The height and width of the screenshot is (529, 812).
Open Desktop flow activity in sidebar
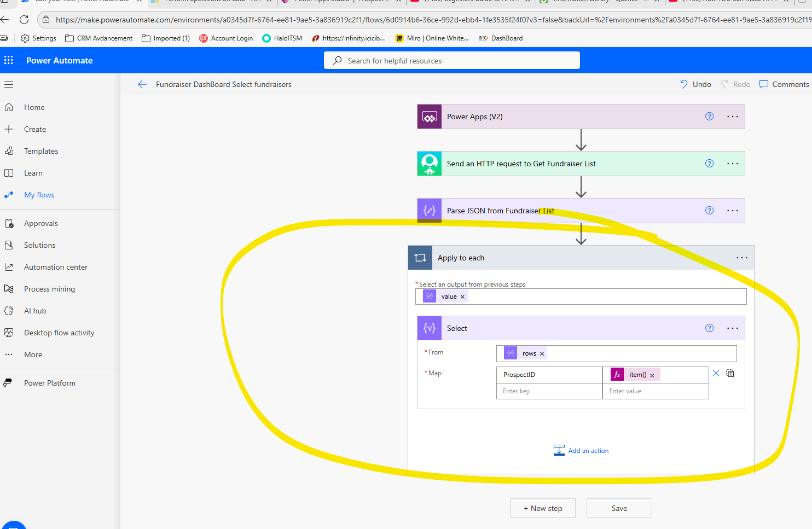pos(60,333)
